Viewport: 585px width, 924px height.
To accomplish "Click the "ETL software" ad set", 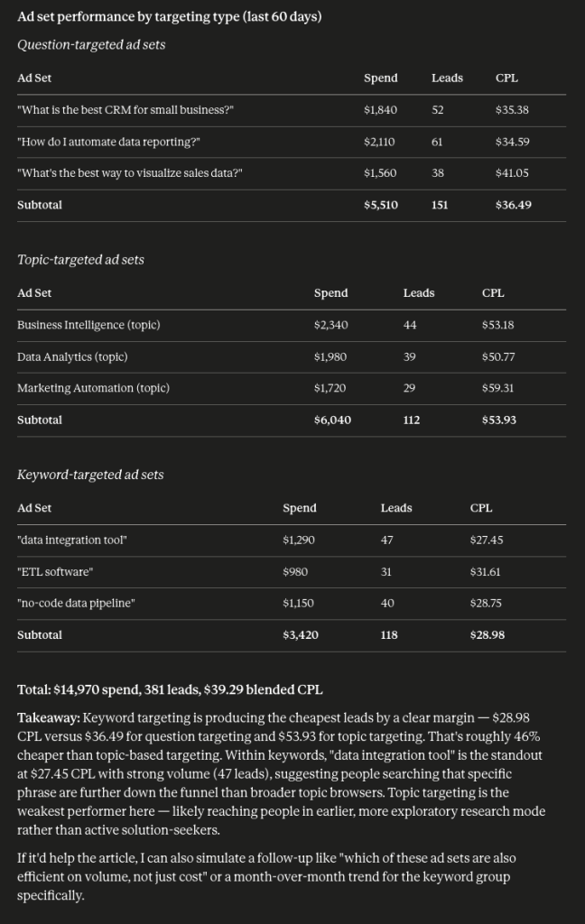I will [x=55, y=572].
